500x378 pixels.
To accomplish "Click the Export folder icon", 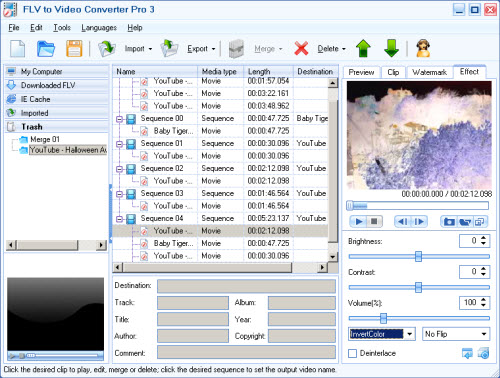I will point(169,49).
